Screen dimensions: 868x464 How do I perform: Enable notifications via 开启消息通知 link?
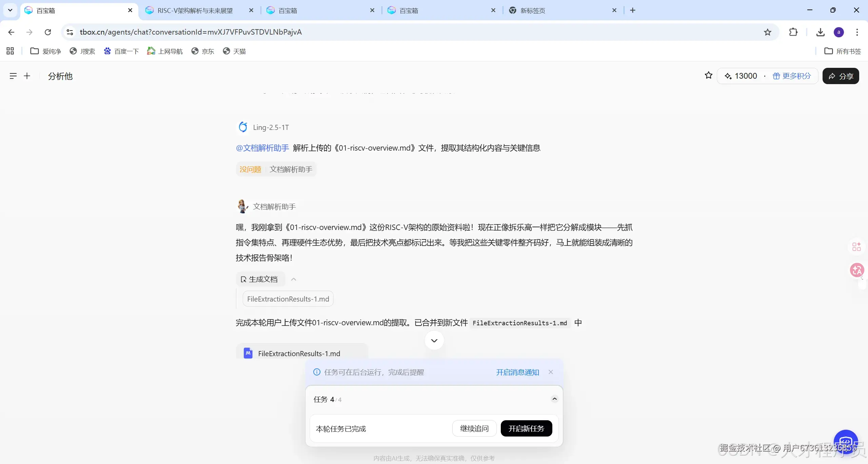(x=517, y=372)
